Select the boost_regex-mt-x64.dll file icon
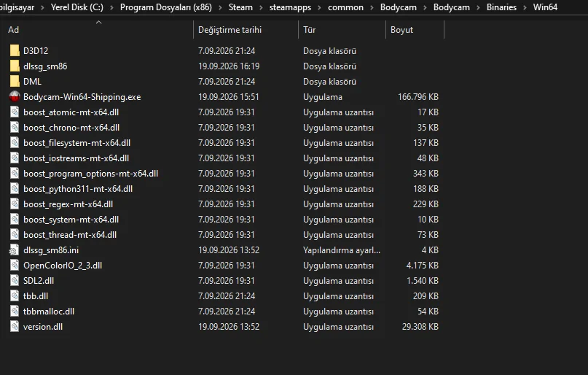The image size is (588, 375). (15, 204)
